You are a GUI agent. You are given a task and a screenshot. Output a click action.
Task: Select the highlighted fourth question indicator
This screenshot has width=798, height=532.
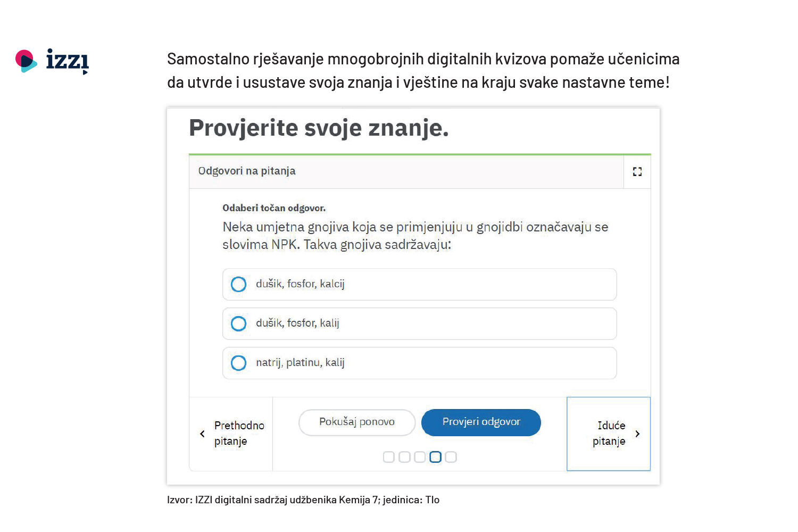point(435,457)
